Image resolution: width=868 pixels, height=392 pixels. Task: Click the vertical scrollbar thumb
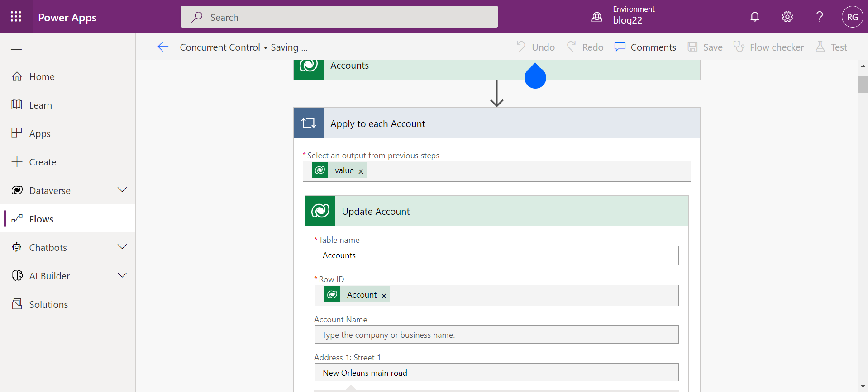pos(863,84)
